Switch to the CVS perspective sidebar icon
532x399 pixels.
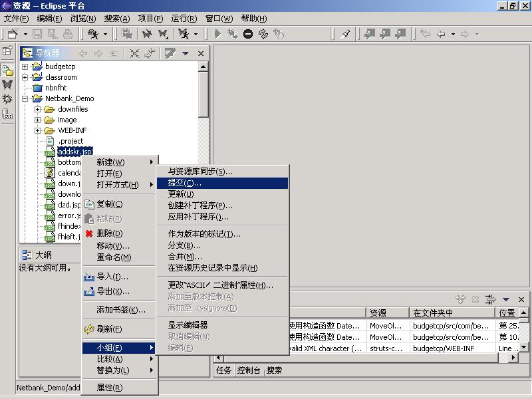pos(7,114)
